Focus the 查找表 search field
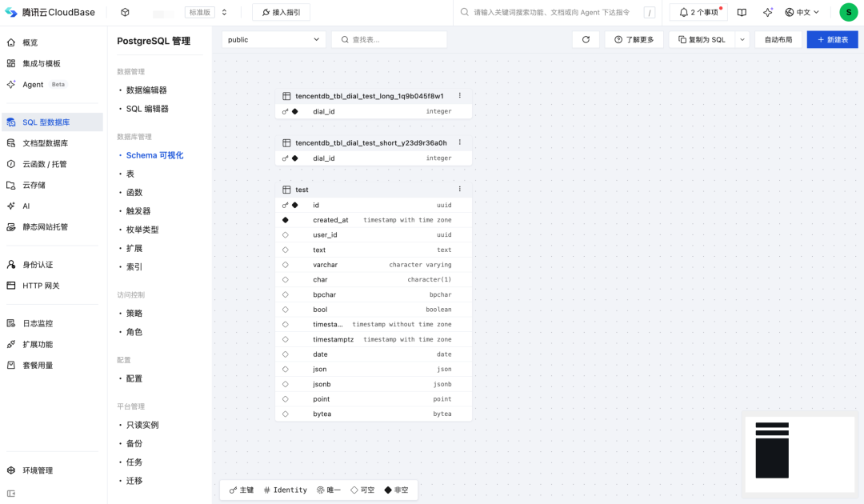 coord(389,40)
